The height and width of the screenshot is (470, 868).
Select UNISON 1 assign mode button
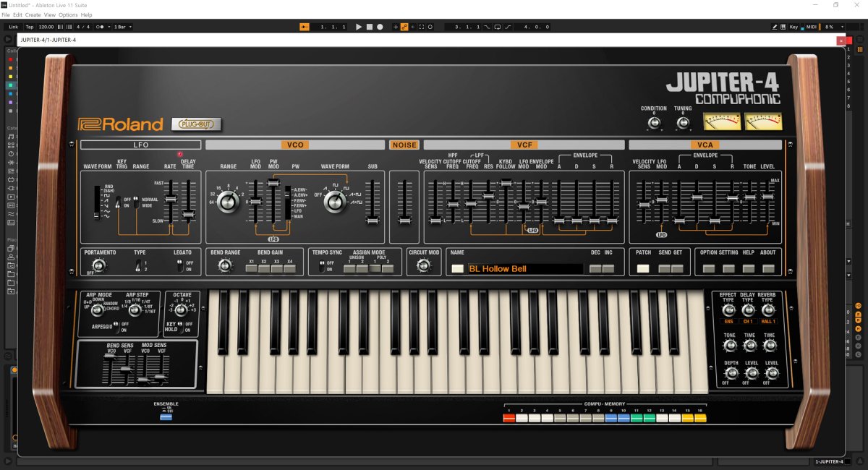349,268
